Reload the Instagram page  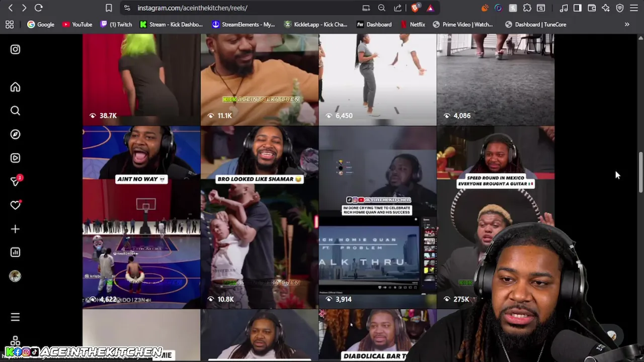pyautogui.click(x=39, y=8)
